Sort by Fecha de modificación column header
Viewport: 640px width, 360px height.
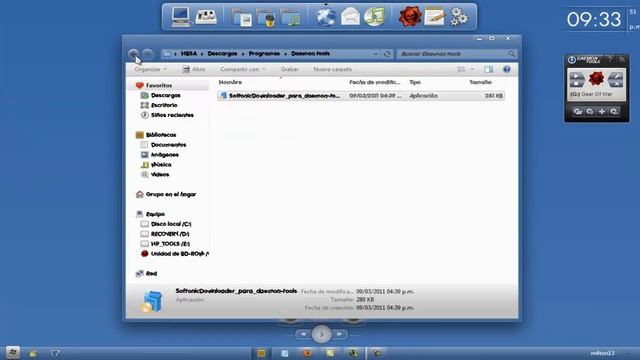coord(374,82)
